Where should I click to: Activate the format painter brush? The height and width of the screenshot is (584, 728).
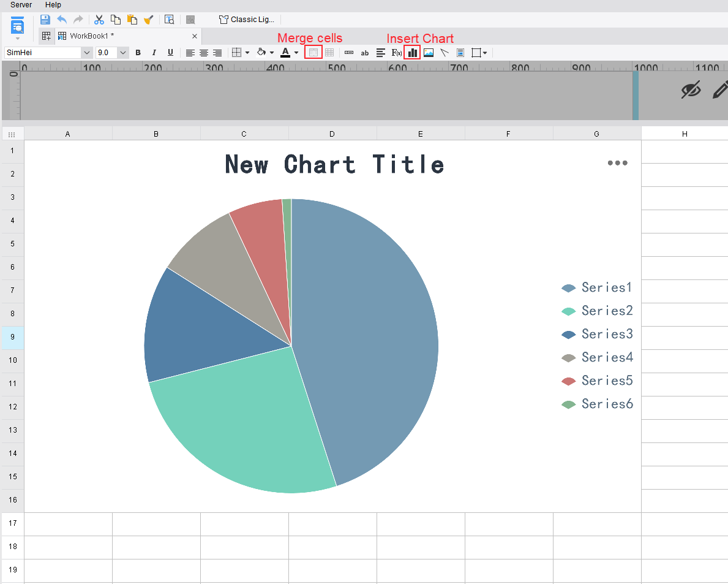tap(149, 20)
